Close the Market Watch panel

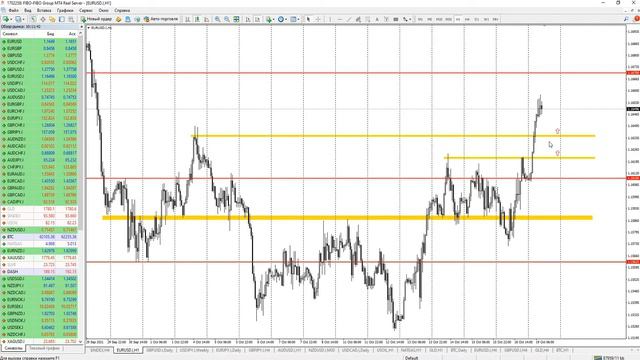[x=81, y=27]
